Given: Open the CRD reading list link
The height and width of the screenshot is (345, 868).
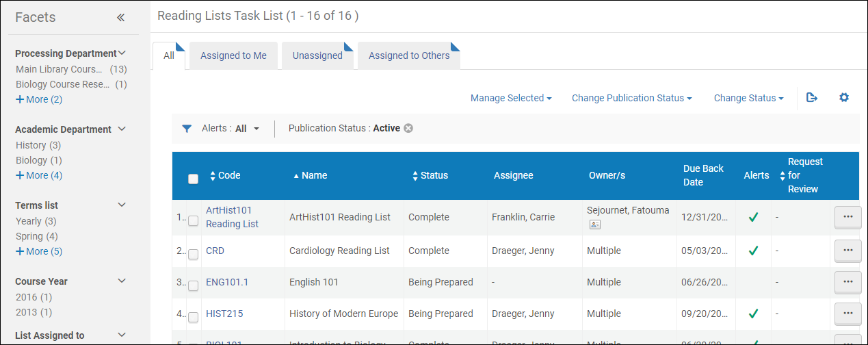Looking at the screenshot, I should (x=215, y=251).
